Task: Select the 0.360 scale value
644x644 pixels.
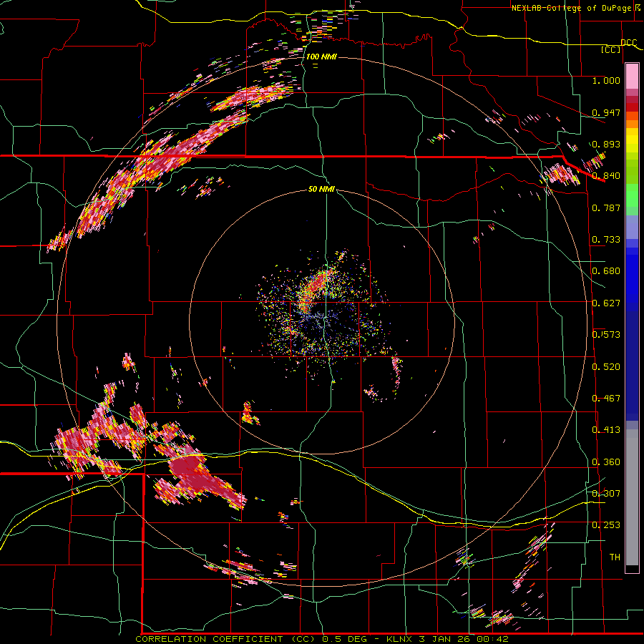Action: point(606,462)
